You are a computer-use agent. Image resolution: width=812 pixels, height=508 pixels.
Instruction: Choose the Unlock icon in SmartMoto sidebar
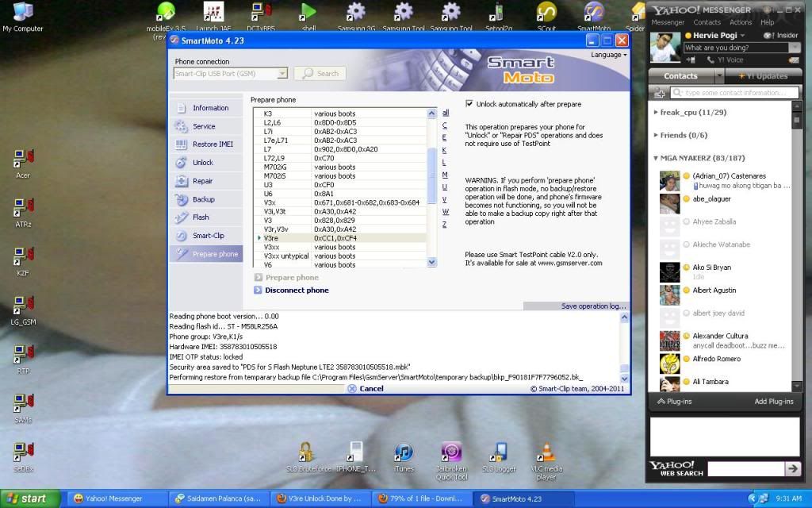182,163
